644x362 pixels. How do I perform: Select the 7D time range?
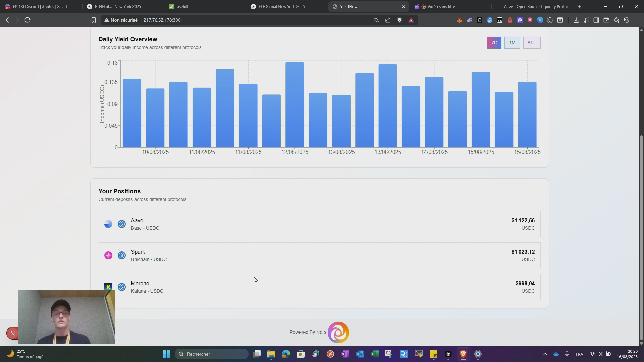[494, 43]
